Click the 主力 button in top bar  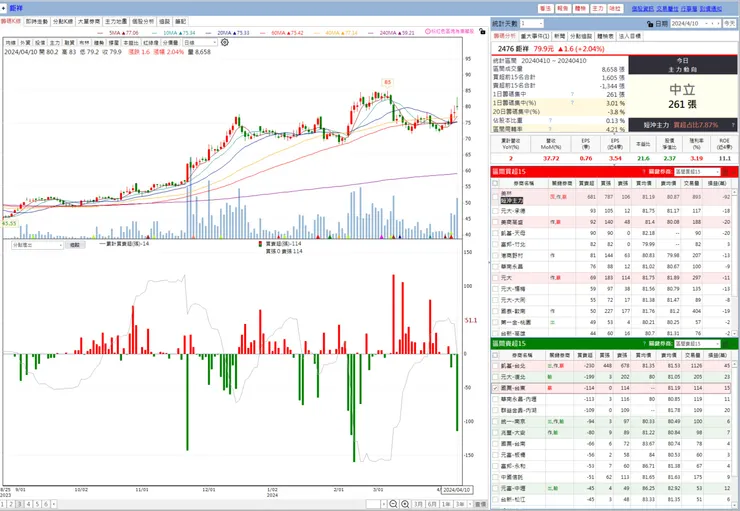(x=598, y=8)
